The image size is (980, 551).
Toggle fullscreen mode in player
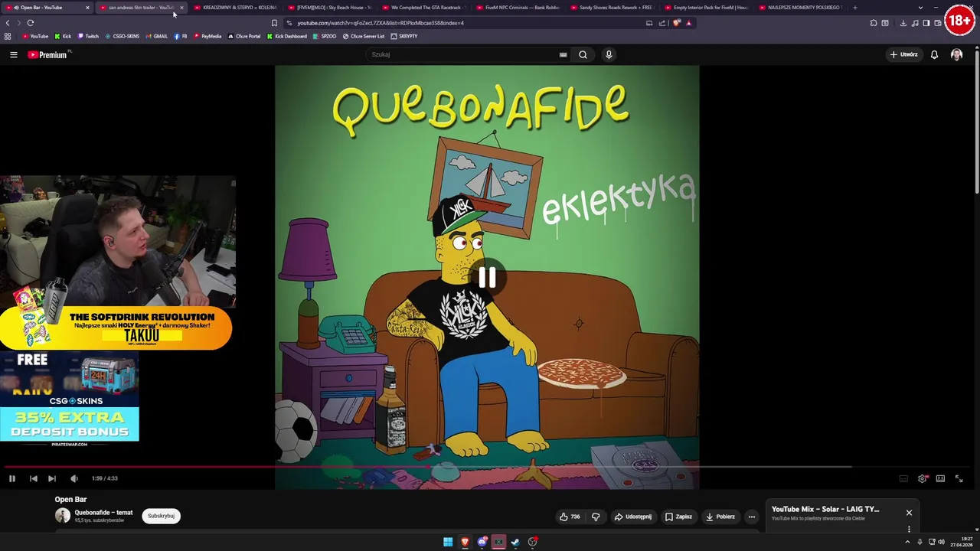(959, 478)
